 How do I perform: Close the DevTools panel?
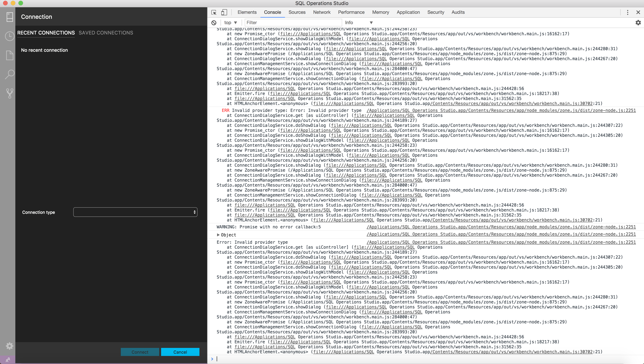[x=638, y=12]
